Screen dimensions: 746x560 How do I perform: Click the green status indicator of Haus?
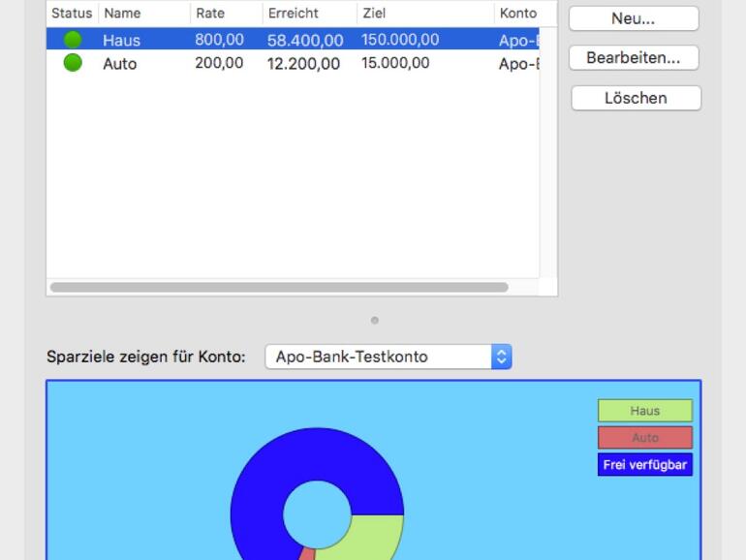point(73,40)
